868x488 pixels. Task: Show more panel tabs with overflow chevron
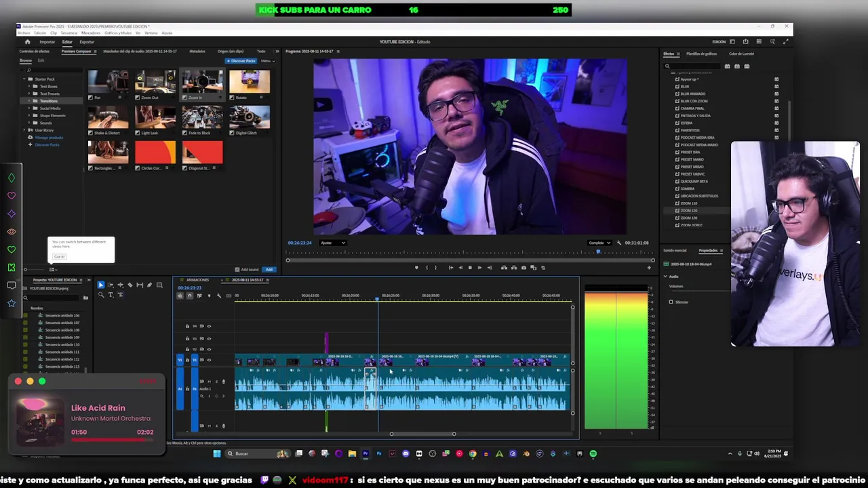pos(277,52)
